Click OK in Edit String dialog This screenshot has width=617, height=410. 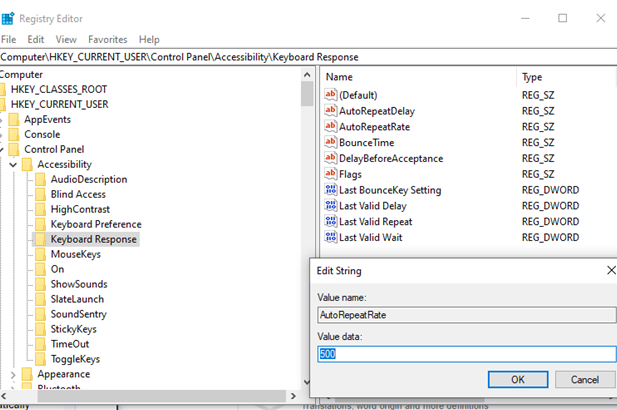[518, 379]
